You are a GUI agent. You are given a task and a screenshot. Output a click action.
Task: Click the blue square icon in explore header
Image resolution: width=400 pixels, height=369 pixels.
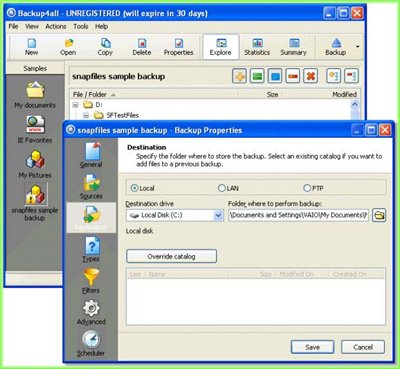point(275,76)
